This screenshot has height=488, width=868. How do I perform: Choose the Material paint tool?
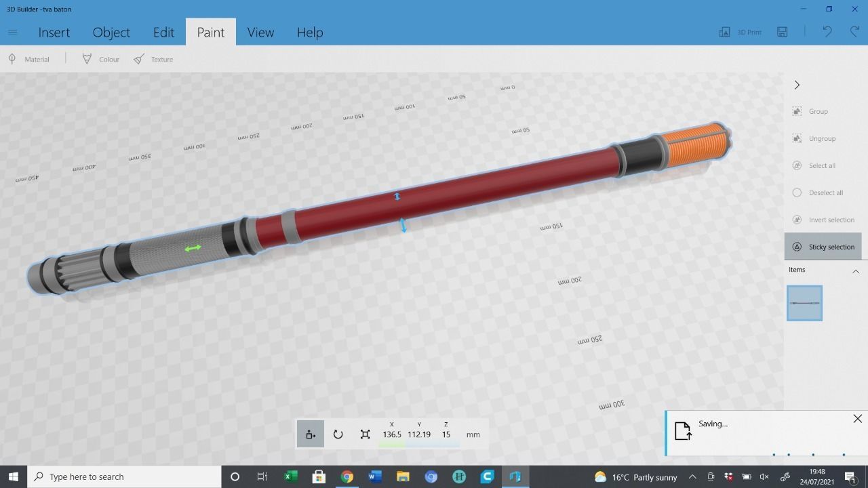[28, 59]
